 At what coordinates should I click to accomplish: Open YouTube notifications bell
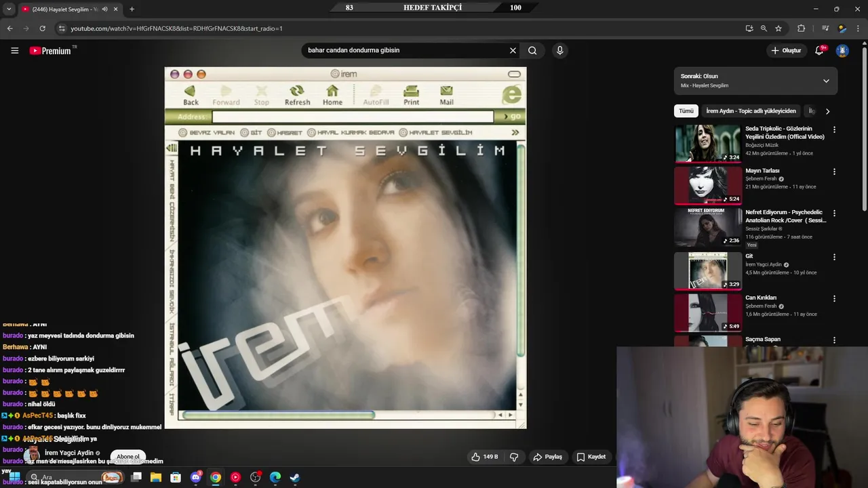pyautogui.click(x=819, y=50)
